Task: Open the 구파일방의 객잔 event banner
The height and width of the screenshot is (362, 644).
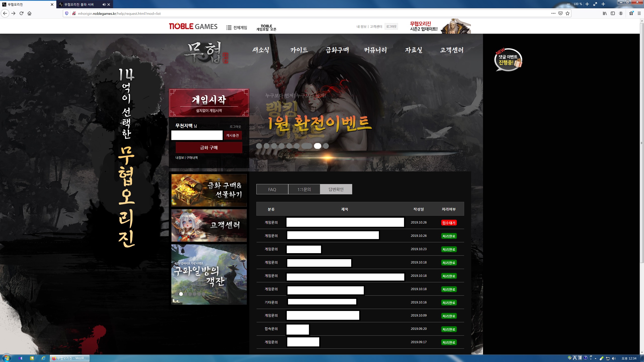Action: [209, 275]
